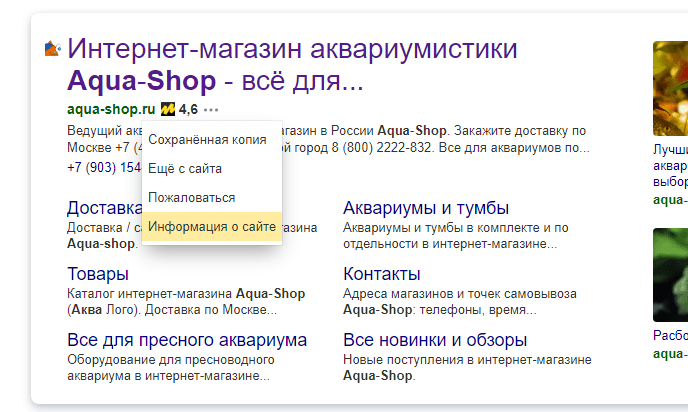Click the lower green plant thumbnail
Viewport: 688px width, 412px height.
pos(670,275)
